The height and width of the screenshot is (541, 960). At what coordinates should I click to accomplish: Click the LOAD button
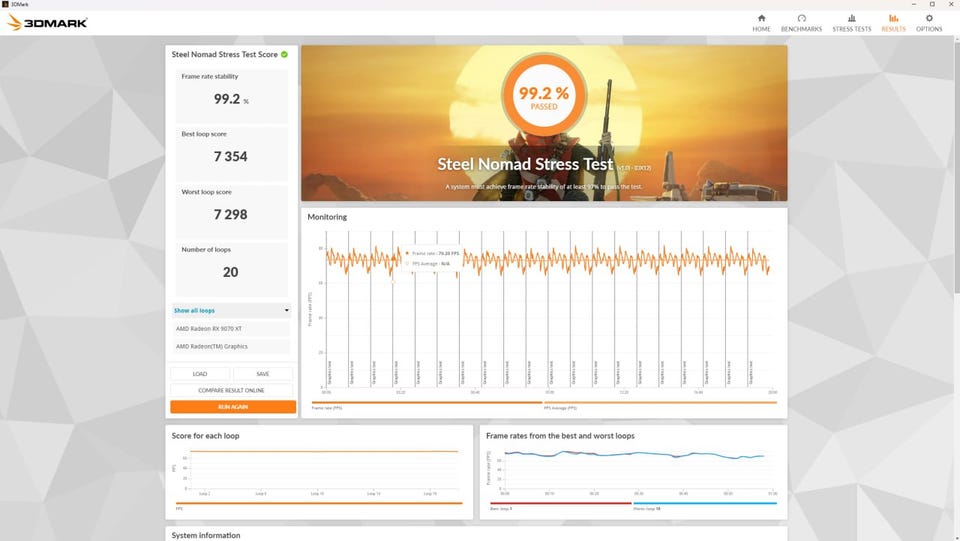pos(200,373)
